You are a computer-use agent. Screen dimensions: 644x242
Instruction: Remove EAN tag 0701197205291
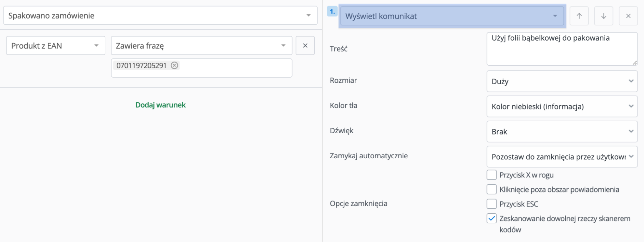[x=174, y=66]
